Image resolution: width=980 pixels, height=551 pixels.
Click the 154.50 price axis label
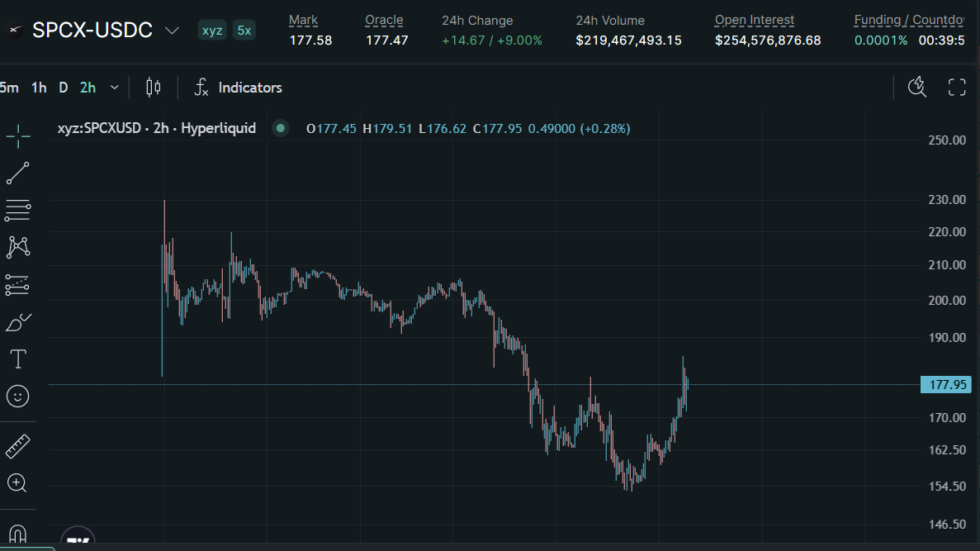click(947, 486)
